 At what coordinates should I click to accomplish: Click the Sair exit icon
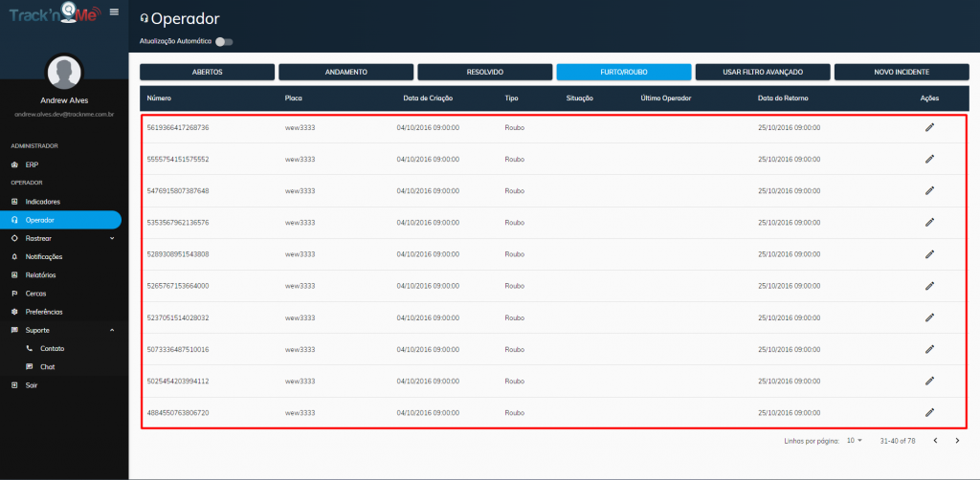pyautogui.click(x=14, y=385)
